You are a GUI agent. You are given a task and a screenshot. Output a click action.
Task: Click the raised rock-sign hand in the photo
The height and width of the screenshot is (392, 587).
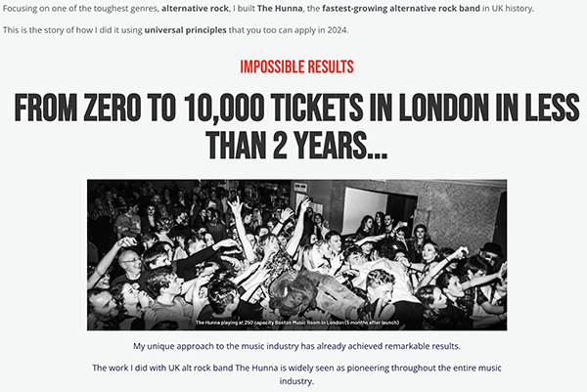237,205
